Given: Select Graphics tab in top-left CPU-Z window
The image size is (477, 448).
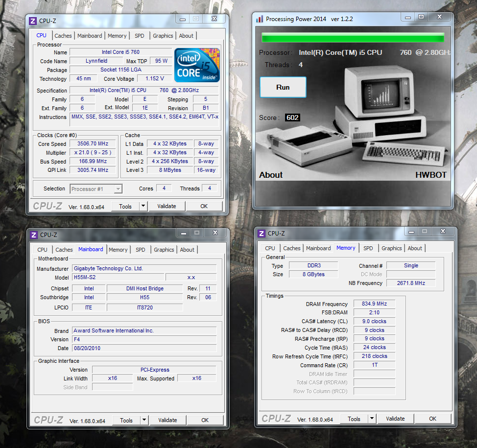Looking at the screenshot, I should click(163, 36).
